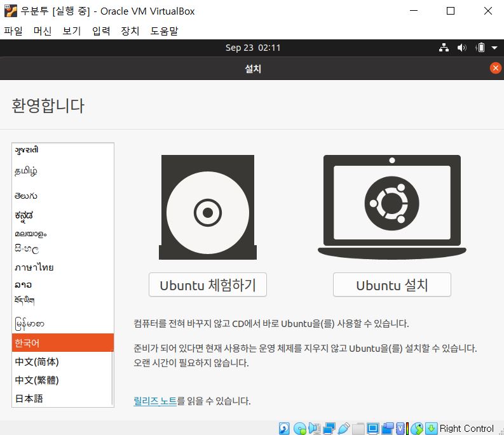Viewport: 504px width, 435px height.
Task: Select ภาษาไทย in language list
Action: coord(62,267)
